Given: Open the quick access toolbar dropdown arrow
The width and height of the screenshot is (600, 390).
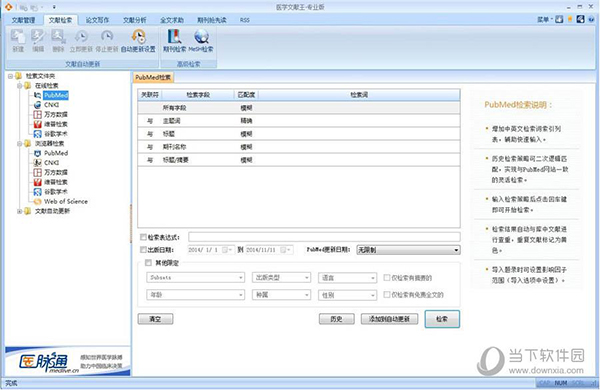Looking at the screenshot, I should coord(54,7).
